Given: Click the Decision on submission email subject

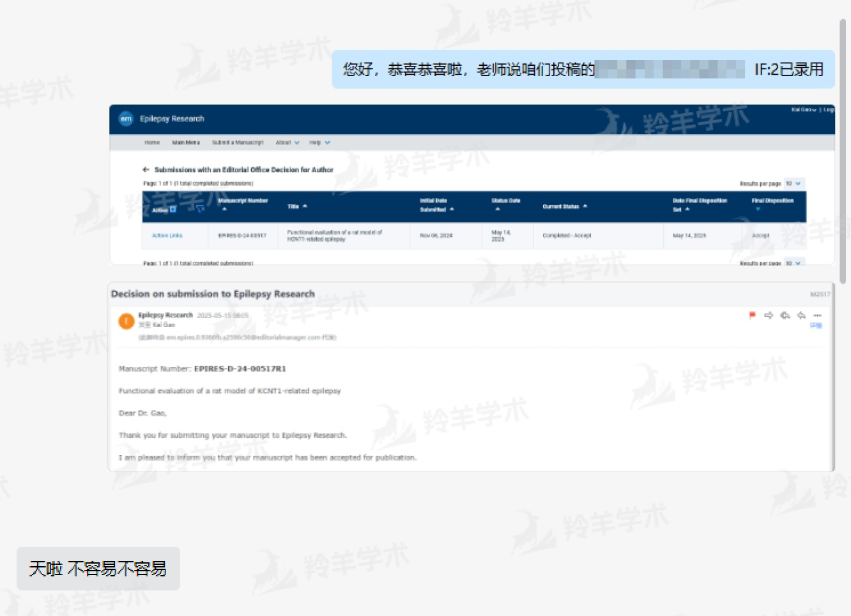Looking at the screenshot, I should pos(213,294).
